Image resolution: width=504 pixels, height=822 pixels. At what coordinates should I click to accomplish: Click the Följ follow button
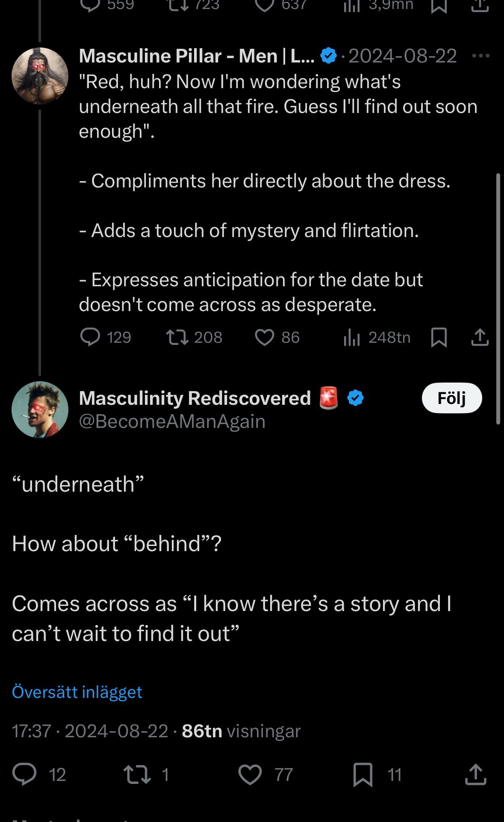(x=451, y=398)
